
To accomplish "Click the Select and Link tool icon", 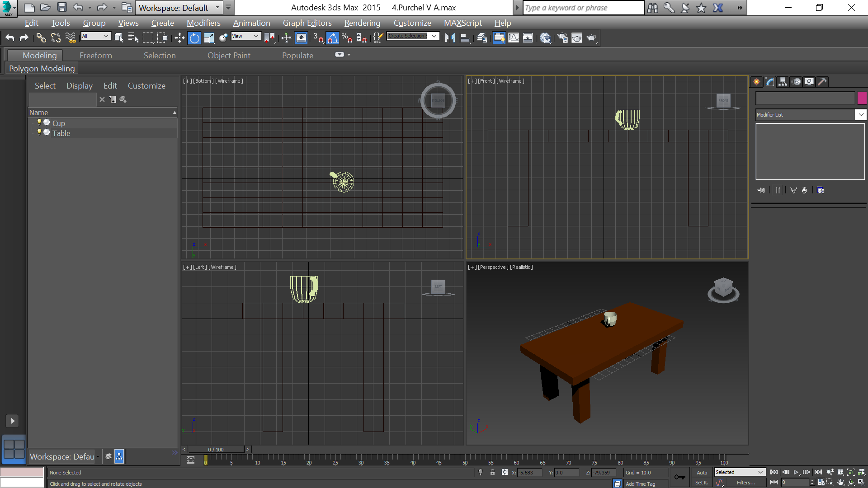I will click(41, 38).
